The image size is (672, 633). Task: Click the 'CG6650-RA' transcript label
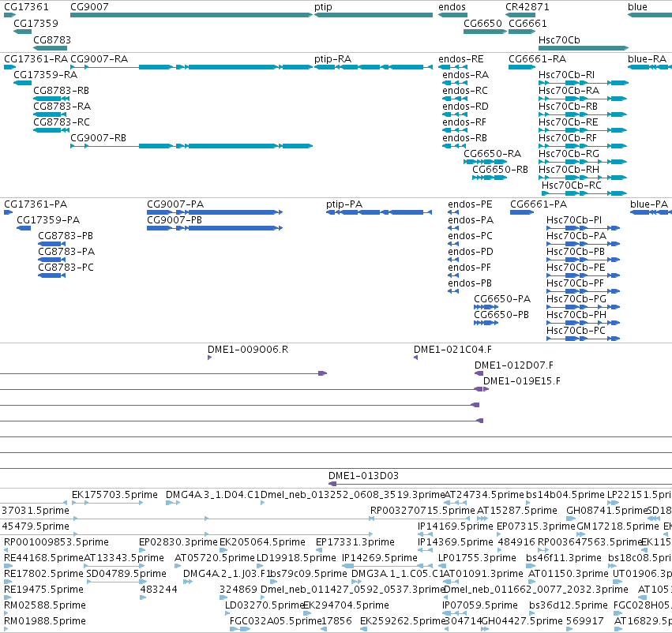[x=493, y=153]
